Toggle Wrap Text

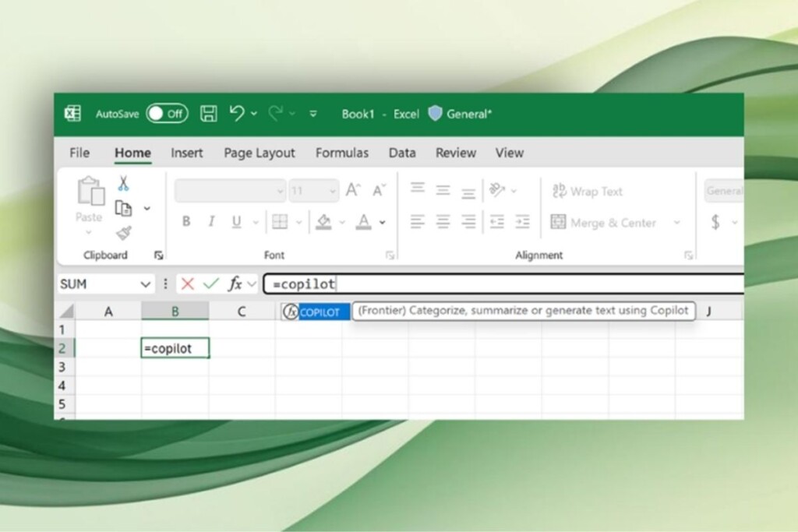(588, 192)
